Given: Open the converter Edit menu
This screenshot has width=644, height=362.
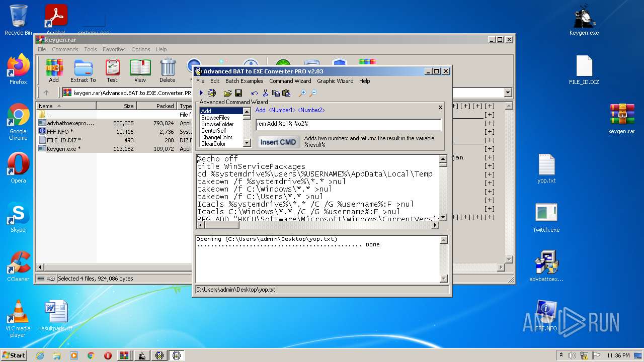Looking at the screenshot, I should pos(215,81).
